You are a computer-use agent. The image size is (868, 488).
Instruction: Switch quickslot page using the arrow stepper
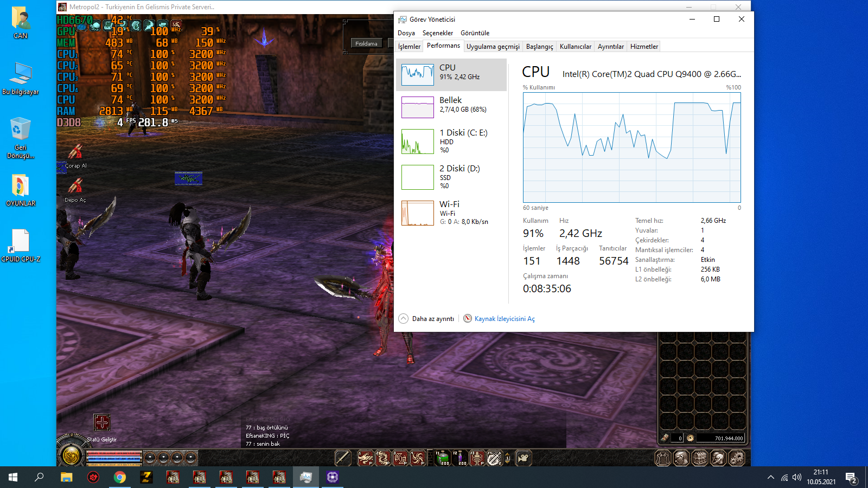tap(508, 458)
